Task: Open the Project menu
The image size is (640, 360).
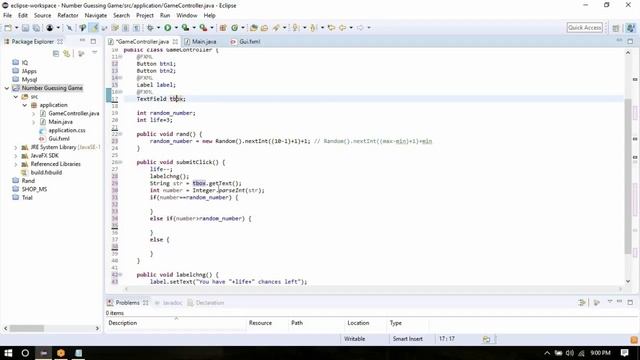Action: (144, 15)
